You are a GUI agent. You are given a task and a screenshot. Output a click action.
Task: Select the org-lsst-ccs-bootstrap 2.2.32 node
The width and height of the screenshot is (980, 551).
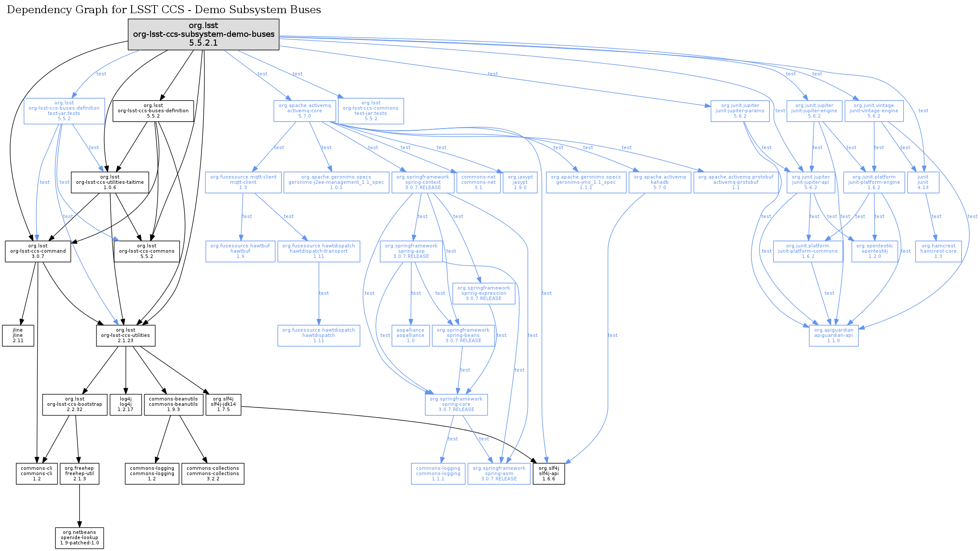tap(75, 404)
